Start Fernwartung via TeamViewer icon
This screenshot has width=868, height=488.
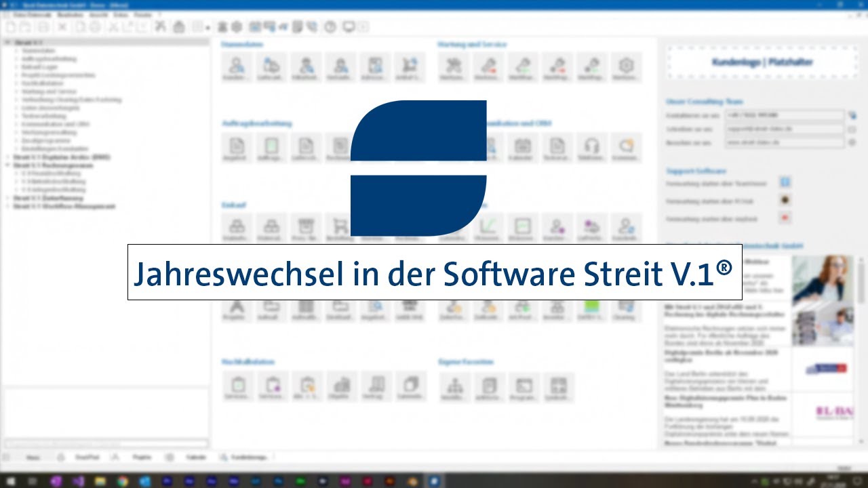pyautogui.click(x=785, y=183)
